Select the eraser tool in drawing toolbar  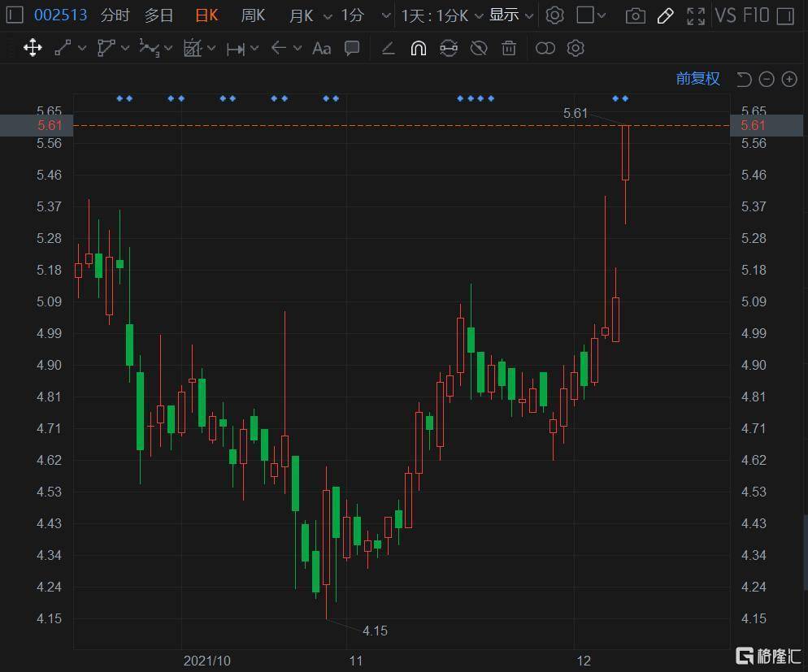click(388, 49)
